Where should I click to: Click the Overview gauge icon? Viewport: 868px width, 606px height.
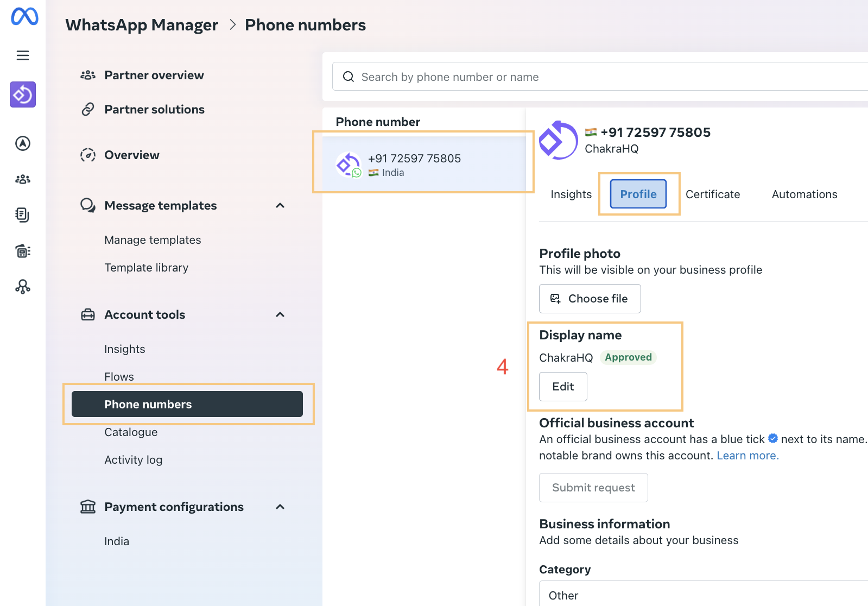click(x=88, y=155)
